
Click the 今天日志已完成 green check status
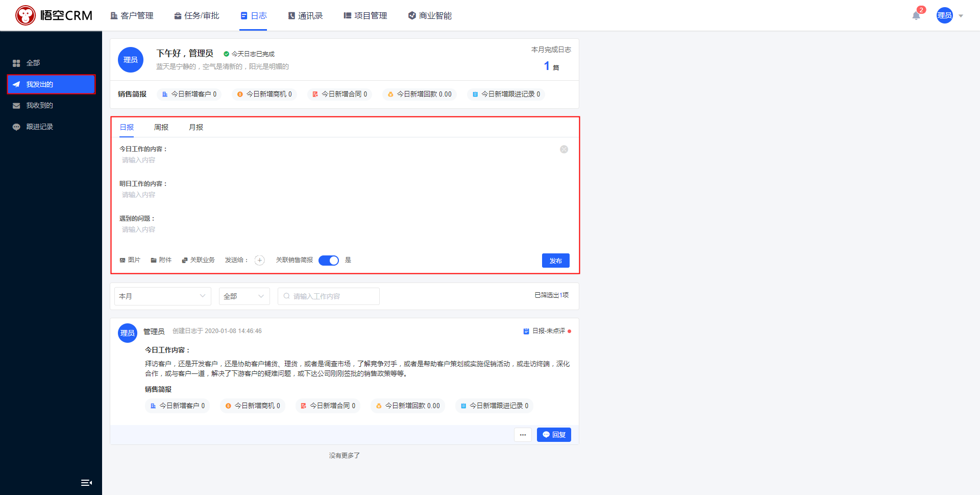click(249, 54)
